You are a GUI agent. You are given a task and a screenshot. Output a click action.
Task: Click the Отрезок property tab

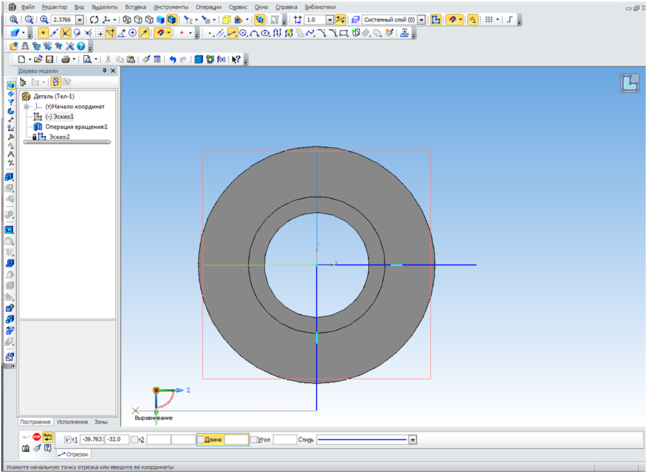coord(73,454)
